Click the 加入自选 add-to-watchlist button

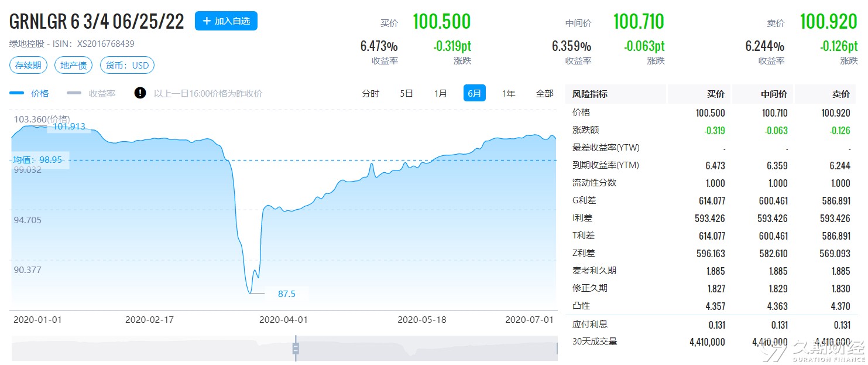coord(226,21)
